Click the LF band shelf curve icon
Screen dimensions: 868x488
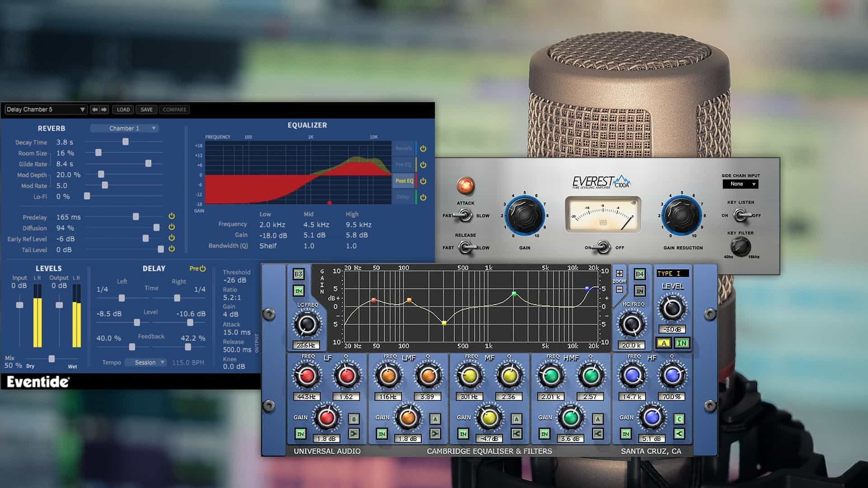coord(354,434)
